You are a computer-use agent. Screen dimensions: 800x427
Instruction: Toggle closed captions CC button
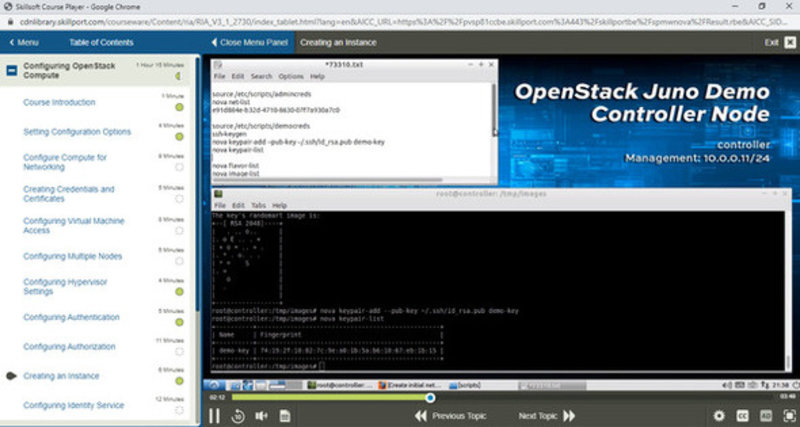(x=742, y=416)
